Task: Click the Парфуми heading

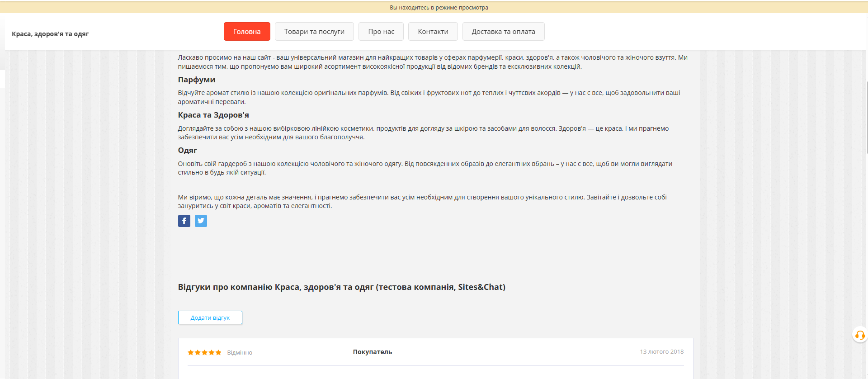Action: pos(197,80)
